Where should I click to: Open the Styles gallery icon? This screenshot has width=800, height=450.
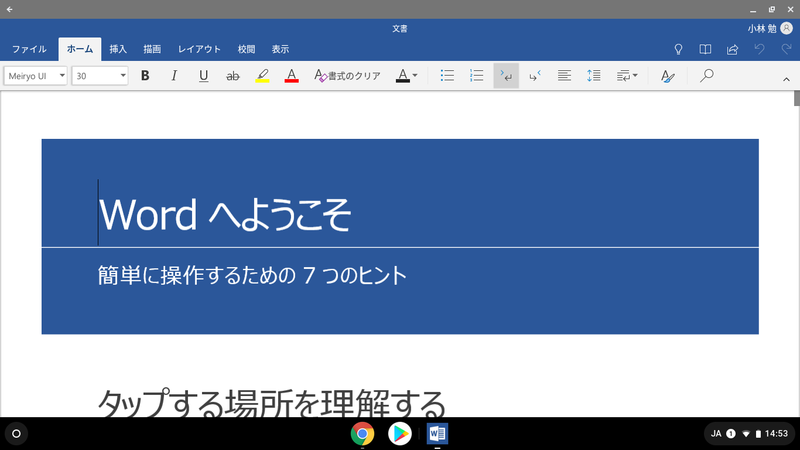(x=667, y=76)
